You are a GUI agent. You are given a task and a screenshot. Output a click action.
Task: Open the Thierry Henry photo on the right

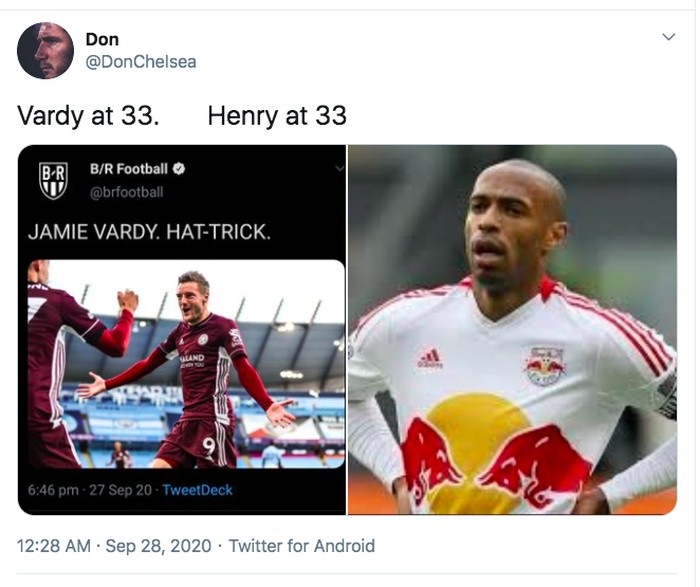coord(512,330)
